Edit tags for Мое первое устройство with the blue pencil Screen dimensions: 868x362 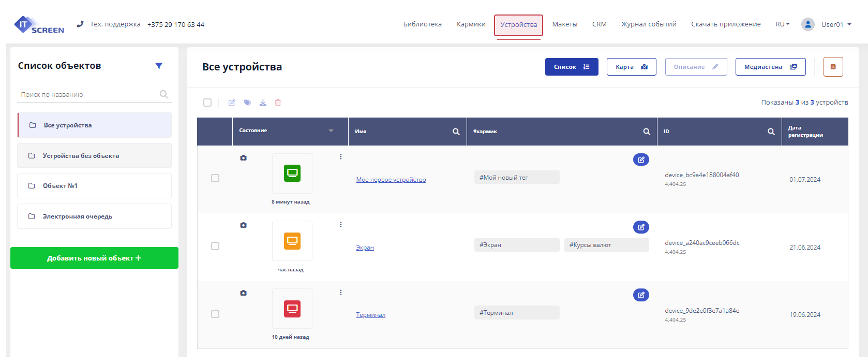(x=641, y=160)
